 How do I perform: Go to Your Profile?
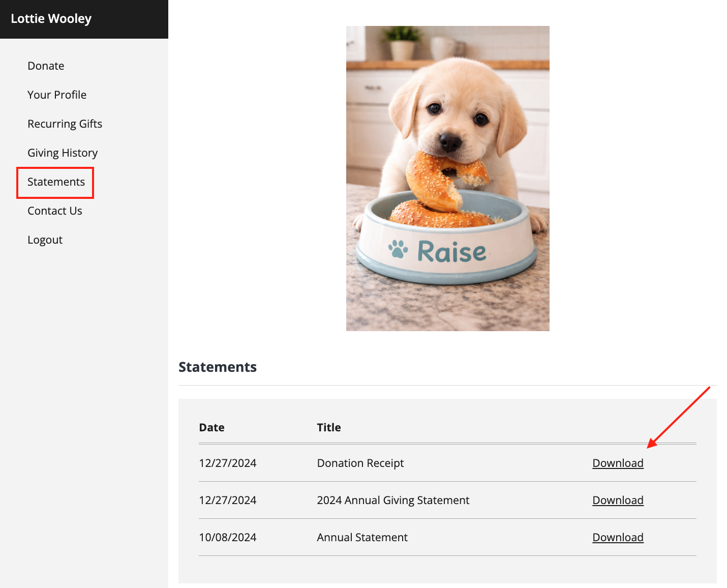tap(57, 95)
